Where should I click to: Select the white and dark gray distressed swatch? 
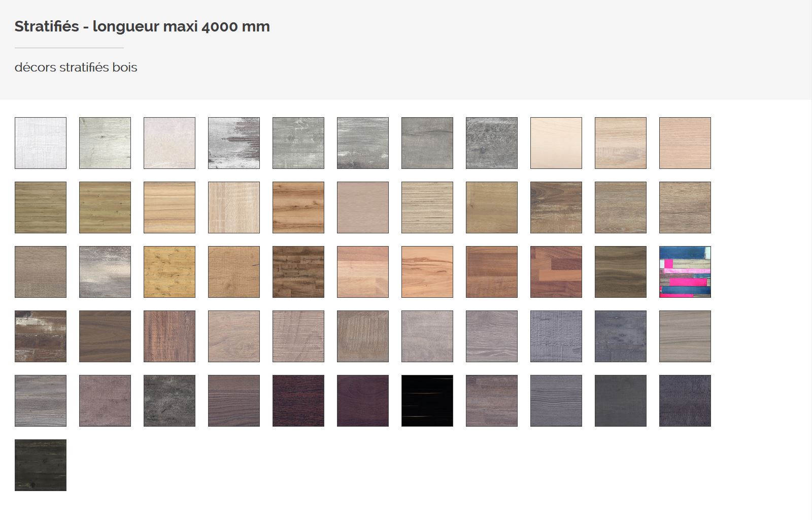pos(234,143)
